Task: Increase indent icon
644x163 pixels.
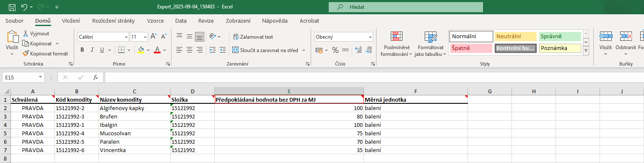Action: coord(222,50)
